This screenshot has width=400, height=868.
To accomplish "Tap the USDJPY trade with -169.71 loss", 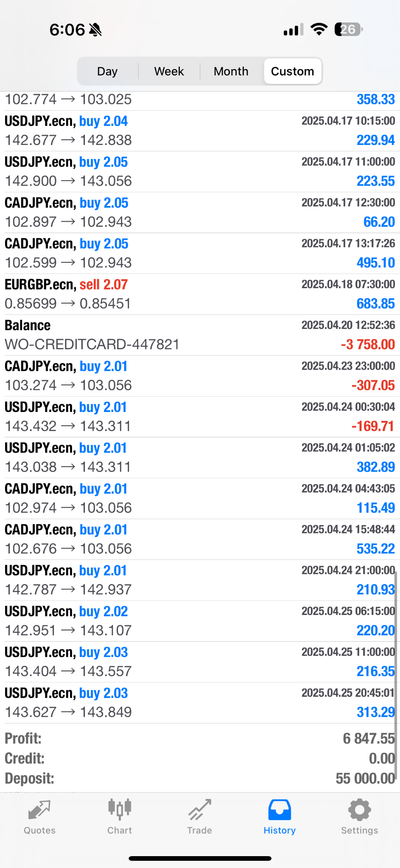I will (x=200, y=417).
